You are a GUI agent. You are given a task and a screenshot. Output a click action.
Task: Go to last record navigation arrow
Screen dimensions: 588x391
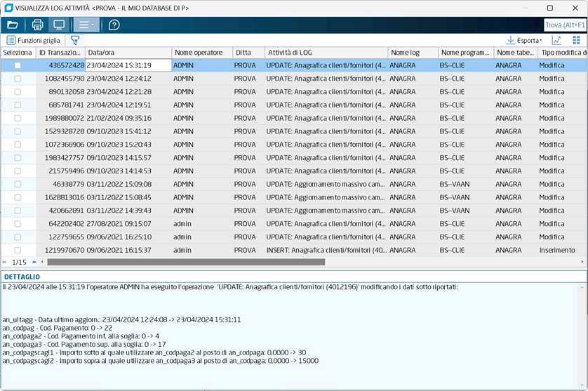pos(34,262)
